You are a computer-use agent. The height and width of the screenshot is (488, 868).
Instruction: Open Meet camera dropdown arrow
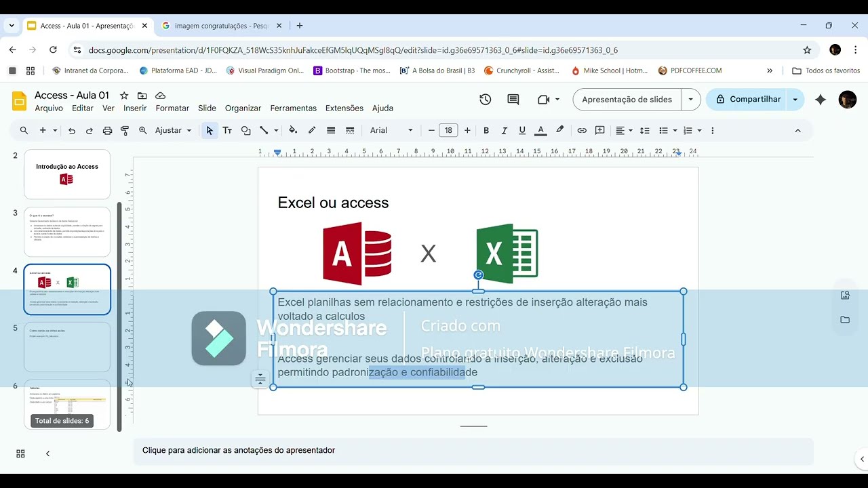point(557,100)
